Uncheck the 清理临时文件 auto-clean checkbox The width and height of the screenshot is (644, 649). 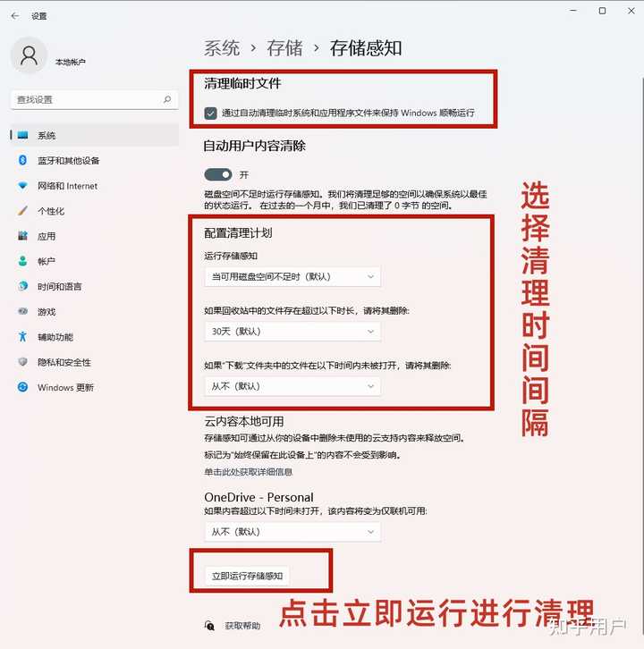[x=210, y=113]
